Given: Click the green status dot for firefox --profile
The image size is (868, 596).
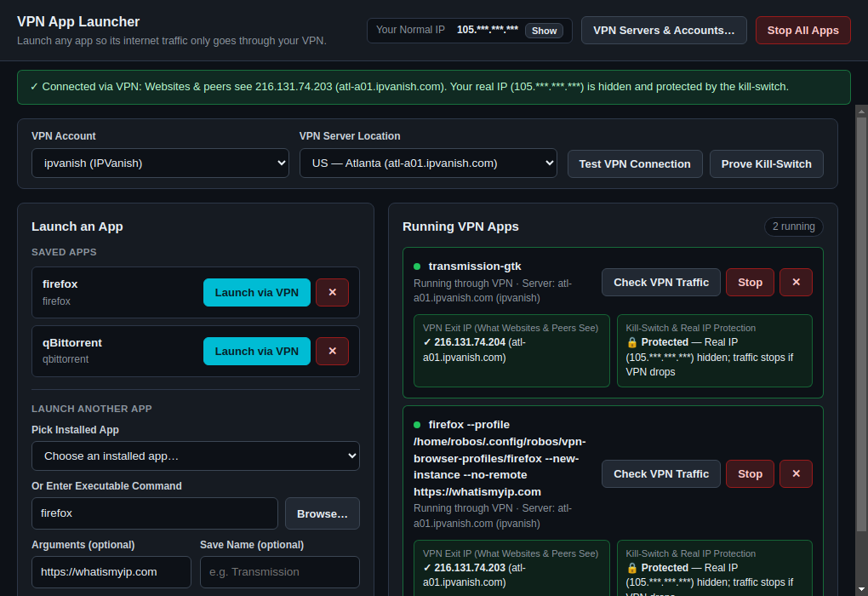Looking at the screenshot, I should coord(417,425).
